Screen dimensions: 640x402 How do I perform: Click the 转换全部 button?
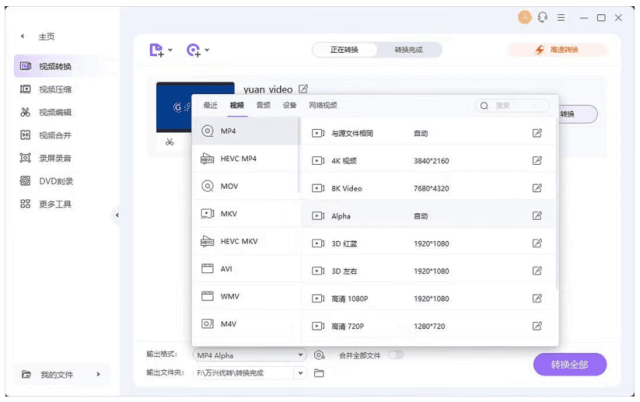click(x=570, y=364)
